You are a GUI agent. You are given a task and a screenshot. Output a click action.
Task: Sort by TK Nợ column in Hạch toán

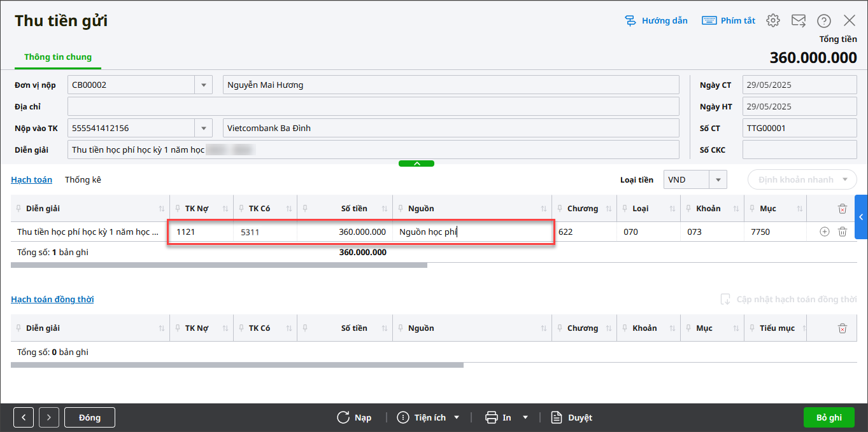225,209
